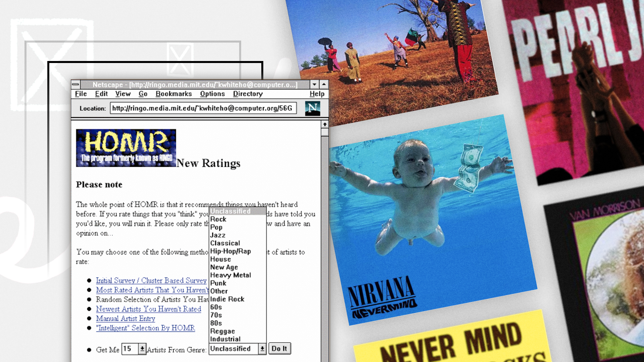Click the minimize arrow button in title bar
The height and width of the screenshot is (362, 644).
tap(314, 84)
